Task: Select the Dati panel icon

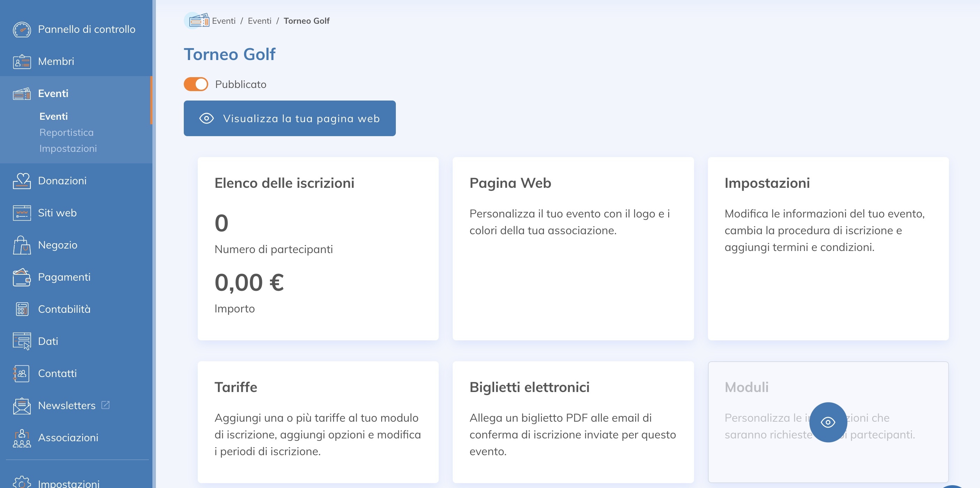Action: coord(22,341)
